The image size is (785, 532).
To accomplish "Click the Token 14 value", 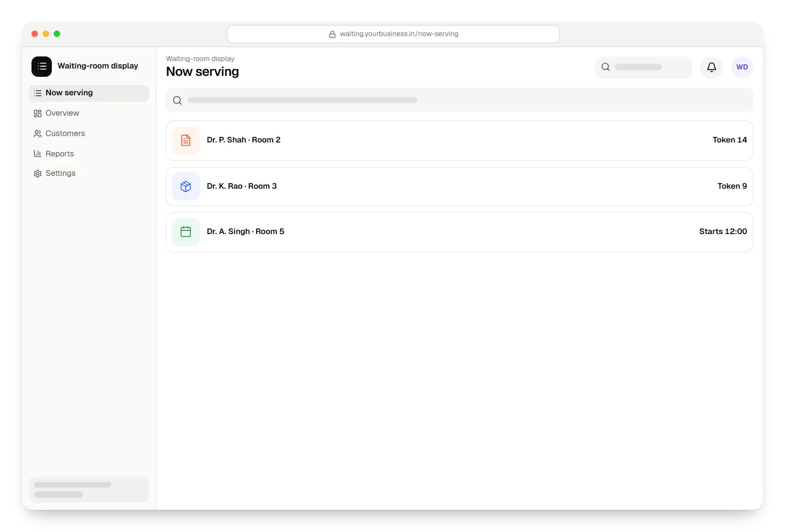I will click(x=729, y=140).
